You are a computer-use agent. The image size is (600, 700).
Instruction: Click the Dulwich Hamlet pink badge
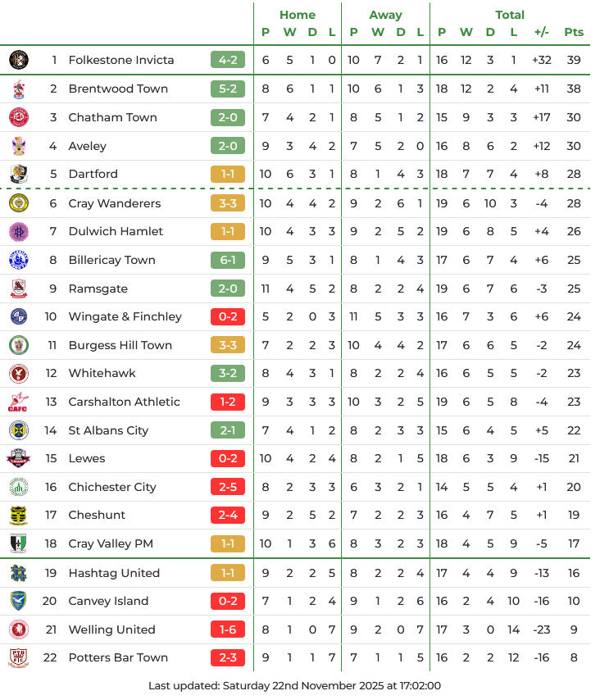tap(19, 231)
